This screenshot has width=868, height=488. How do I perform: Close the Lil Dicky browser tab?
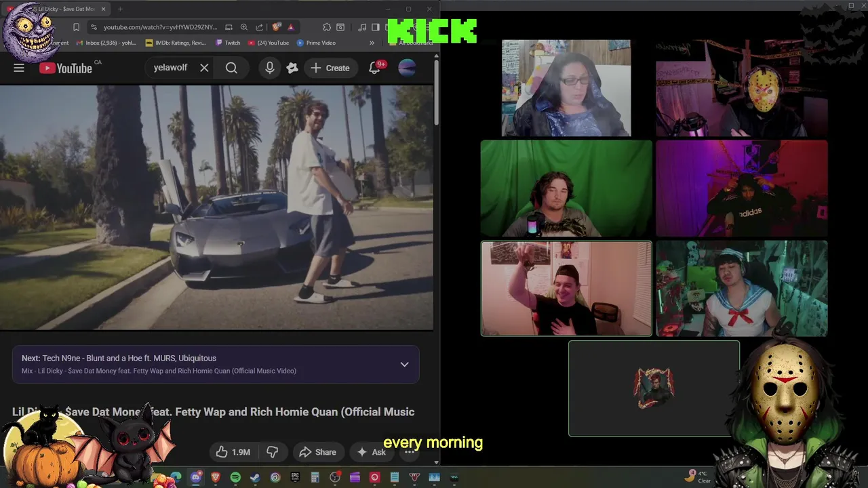103,9
